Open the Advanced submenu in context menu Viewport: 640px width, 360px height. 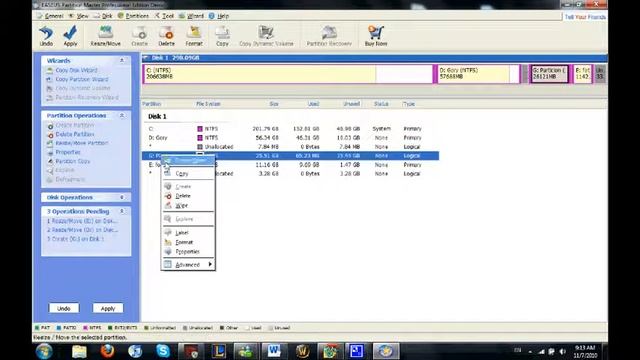click(188, 265)
